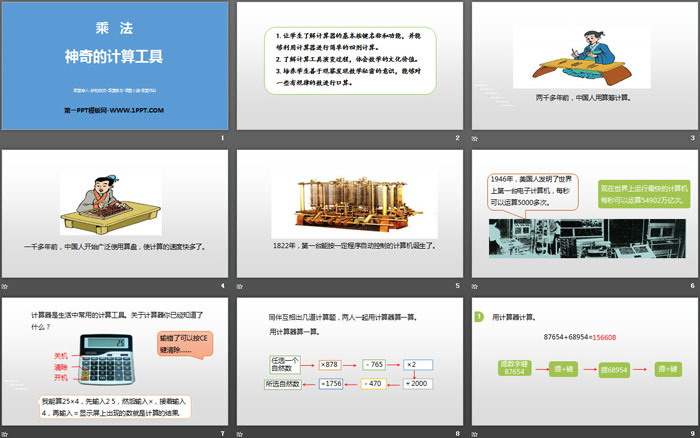Select slide 2 with the green-bordered objectives box
This screenshot has width=700, height=438.
point(349,66)
